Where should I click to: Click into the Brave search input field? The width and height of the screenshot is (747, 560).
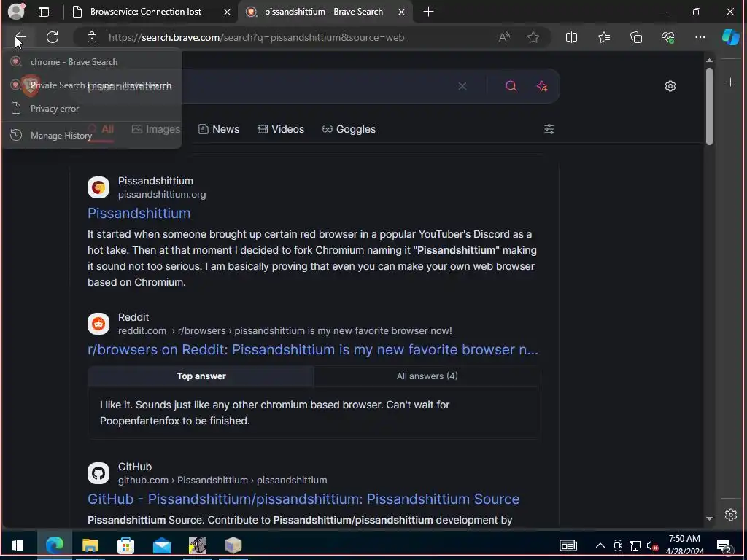314,86
